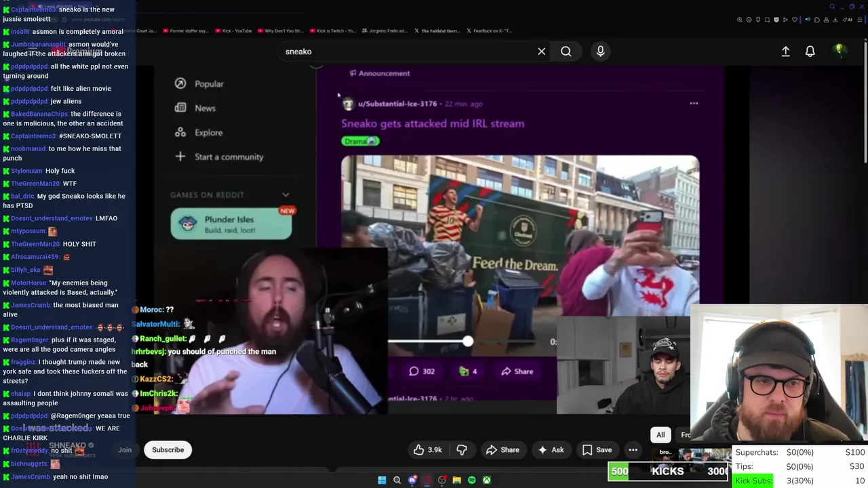The image size is (868, 488).
Task: Switch to tab The Faithful Sheri...
Action: click(437, 30)
